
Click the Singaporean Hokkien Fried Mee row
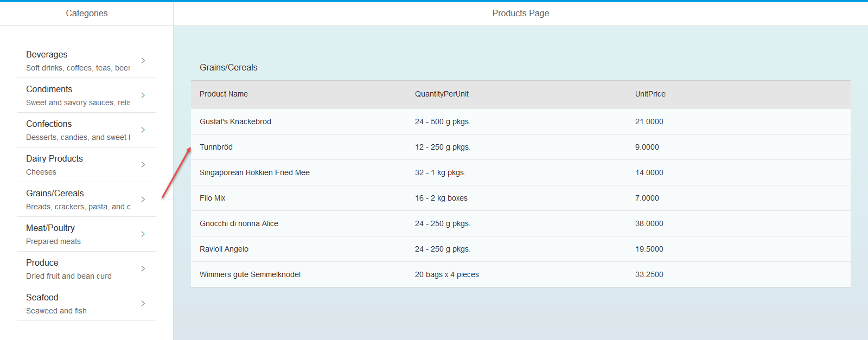pos(254,172)
